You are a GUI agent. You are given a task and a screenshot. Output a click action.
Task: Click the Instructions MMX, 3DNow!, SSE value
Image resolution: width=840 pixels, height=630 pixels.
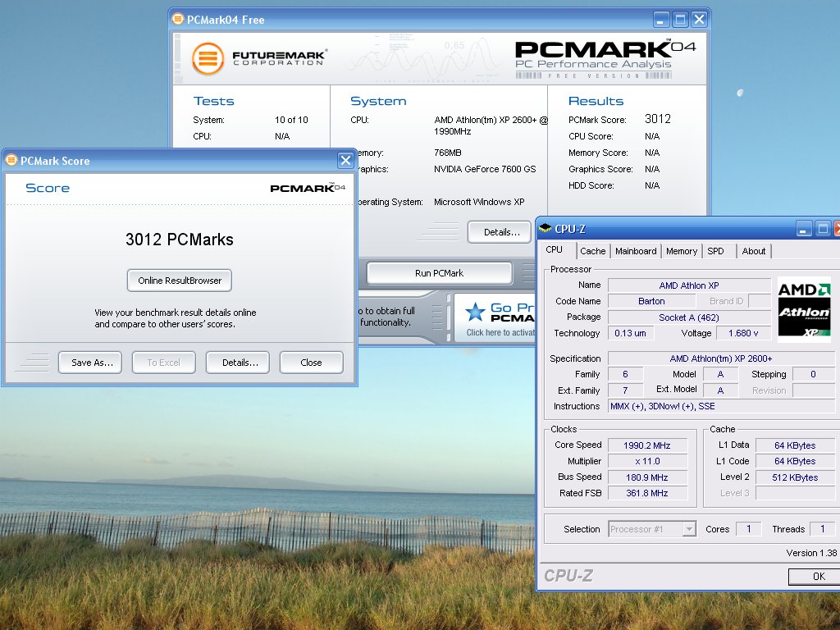point(721,406)
